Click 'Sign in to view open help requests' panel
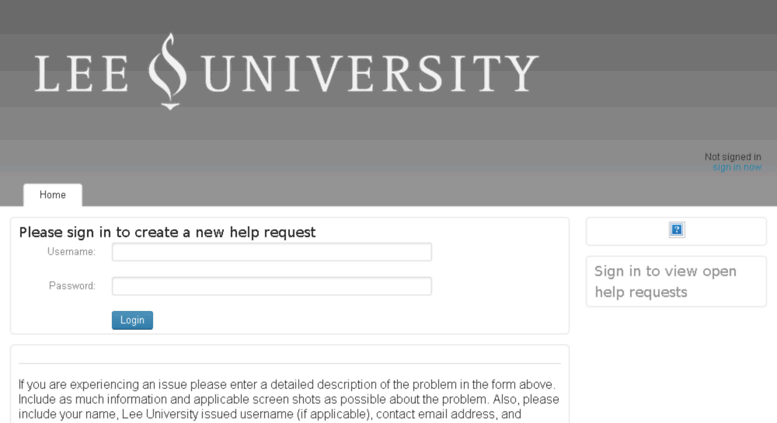 tap(676, 281)
